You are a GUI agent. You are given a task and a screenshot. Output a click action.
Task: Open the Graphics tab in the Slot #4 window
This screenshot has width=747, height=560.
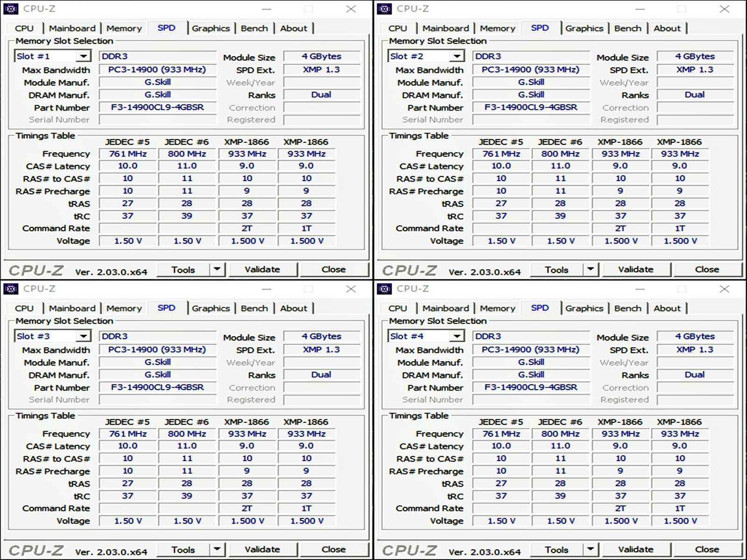585,308
